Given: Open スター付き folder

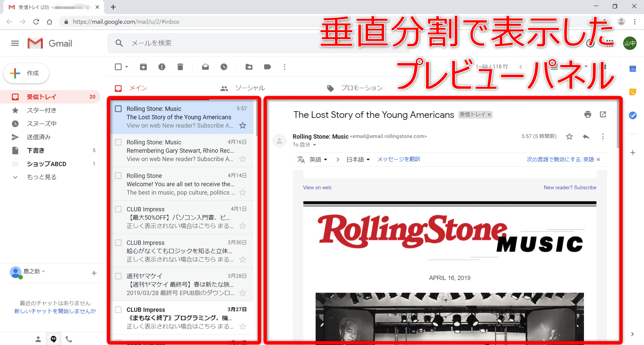Looking at the screenshot, I should [50, 110].
